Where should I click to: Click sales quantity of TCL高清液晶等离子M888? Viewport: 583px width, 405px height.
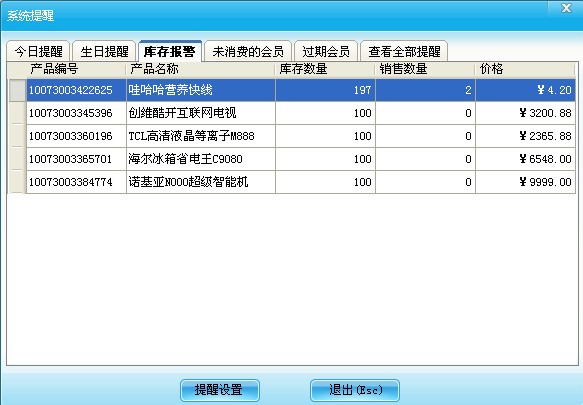pos(425,136)
